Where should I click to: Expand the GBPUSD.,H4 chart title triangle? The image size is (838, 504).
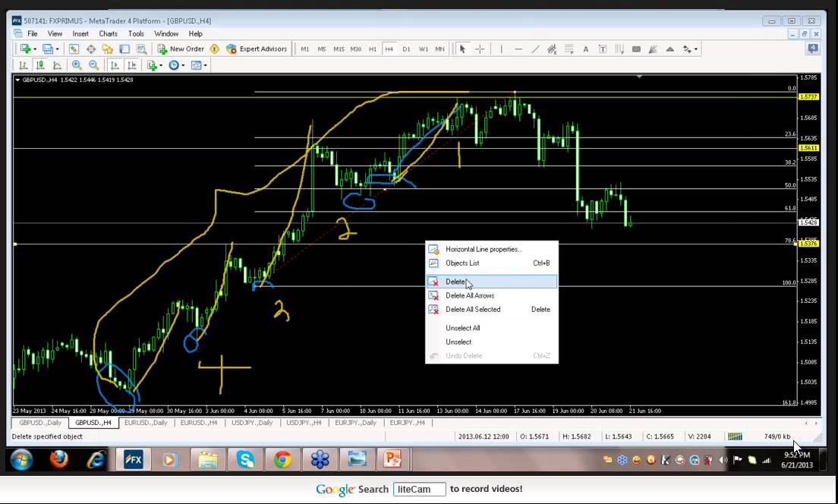point(17,80)
